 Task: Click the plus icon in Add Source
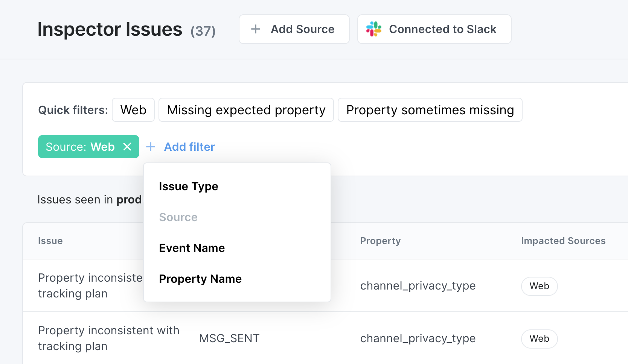[x=256, y=29]
